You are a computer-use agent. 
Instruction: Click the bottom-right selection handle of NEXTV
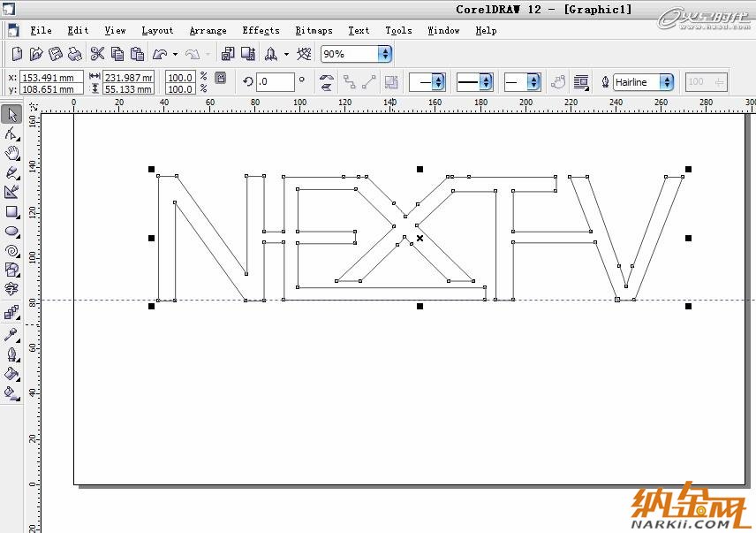(x=689, y=307)
